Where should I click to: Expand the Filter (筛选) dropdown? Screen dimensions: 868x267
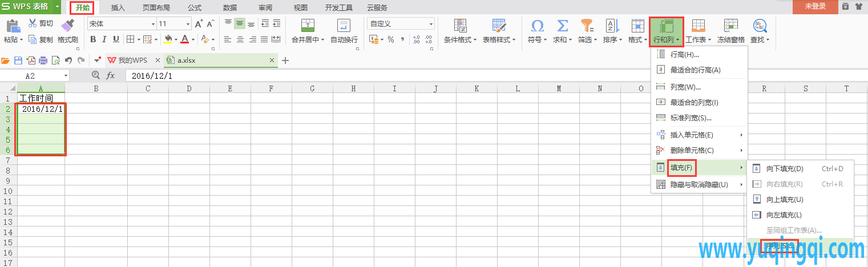click(596, 40)
